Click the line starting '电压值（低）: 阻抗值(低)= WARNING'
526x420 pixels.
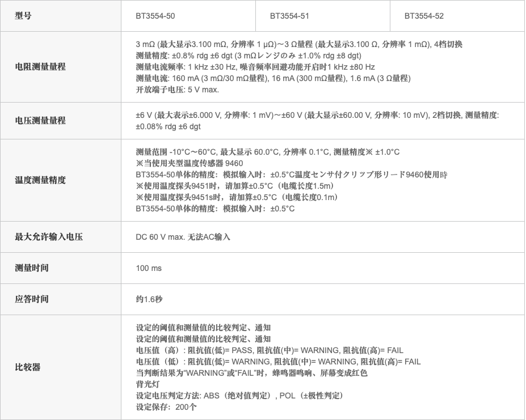point(278,362)
